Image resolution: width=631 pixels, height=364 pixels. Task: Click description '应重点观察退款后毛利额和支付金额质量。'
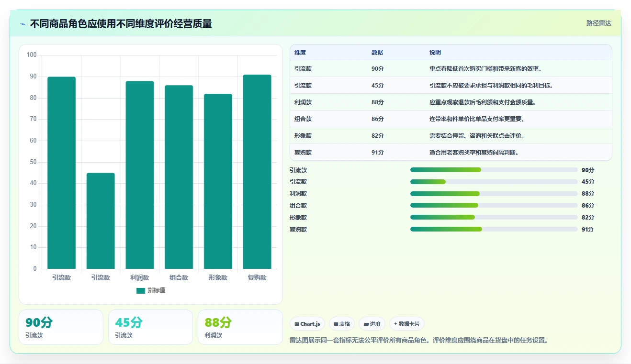coord(483,102)
